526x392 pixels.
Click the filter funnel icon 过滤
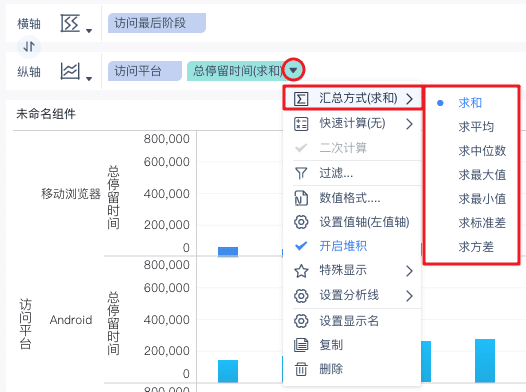tap(301, 173)
